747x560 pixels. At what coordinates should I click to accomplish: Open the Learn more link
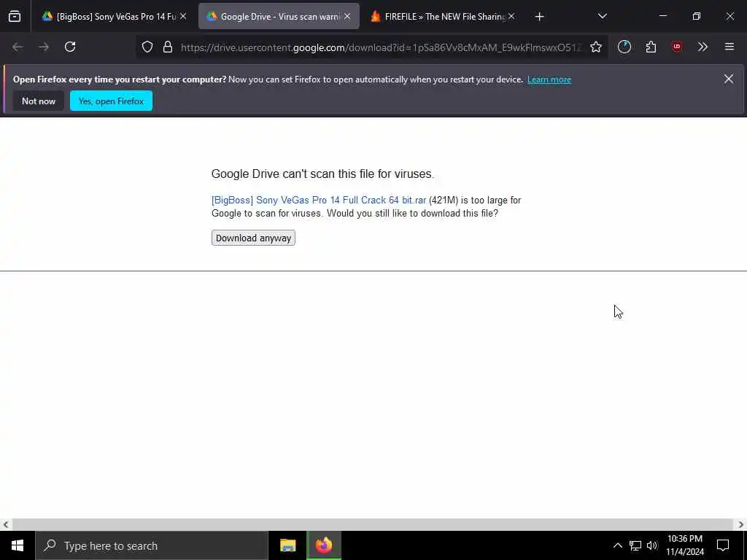(549, 79)
